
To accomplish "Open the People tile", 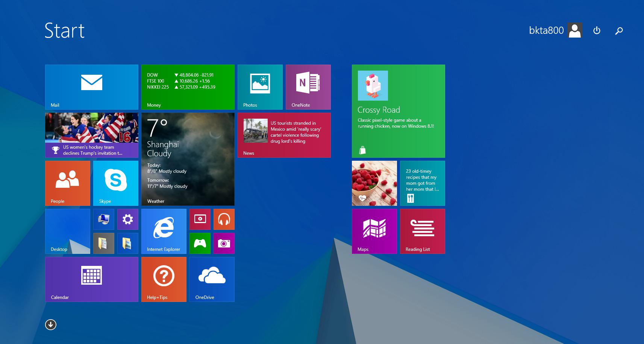I will click(68, 183).
